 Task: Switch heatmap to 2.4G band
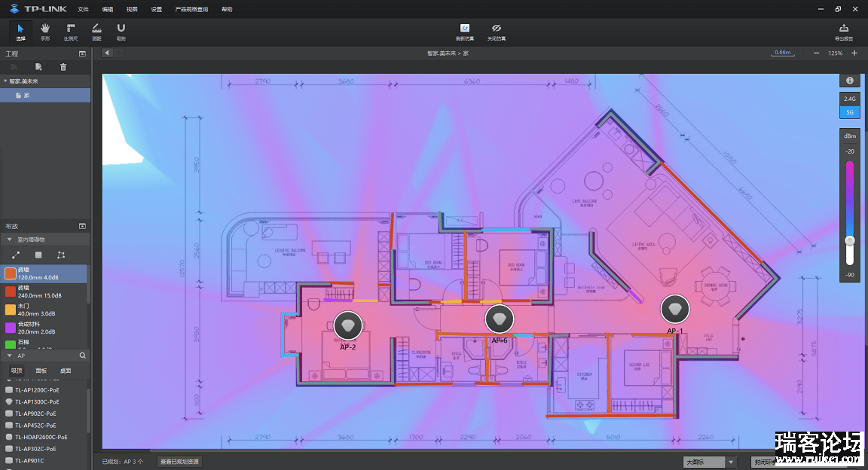850,99
